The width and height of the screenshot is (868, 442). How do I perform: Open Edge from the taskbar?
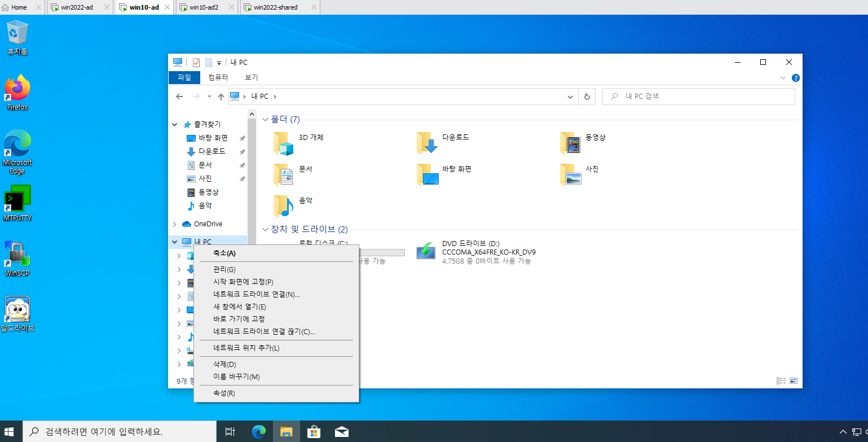pos(259,432)
